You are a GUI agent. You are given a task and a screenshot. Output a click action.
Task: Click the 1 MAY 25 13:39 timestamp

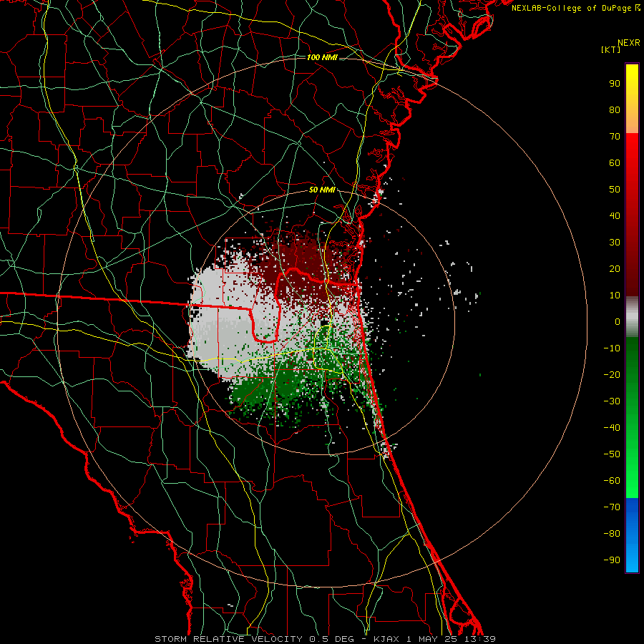(451, 639)
